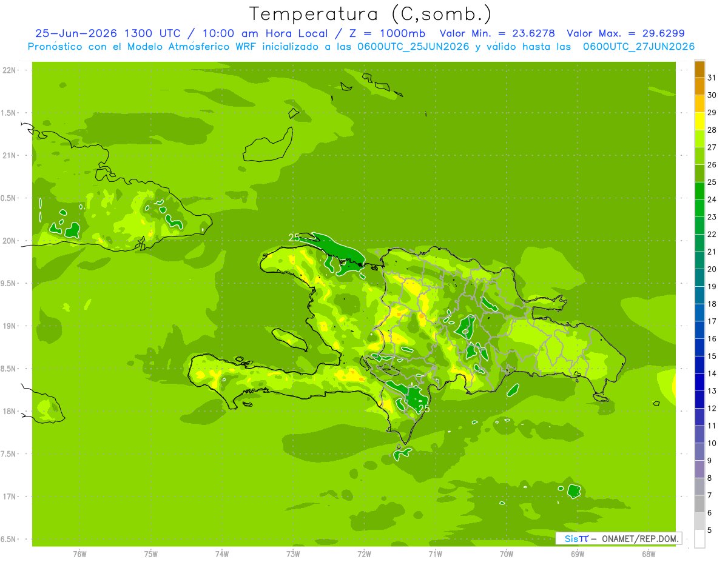Click the Valor Min. = 23.6278 text

(497, 33)
